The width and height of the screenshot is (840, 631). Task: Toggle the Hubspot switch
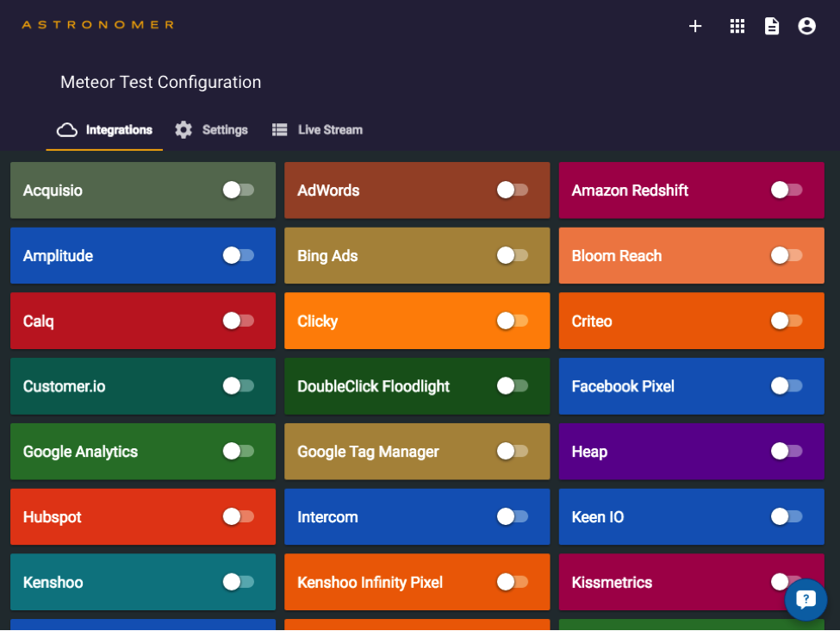point(239,516)
